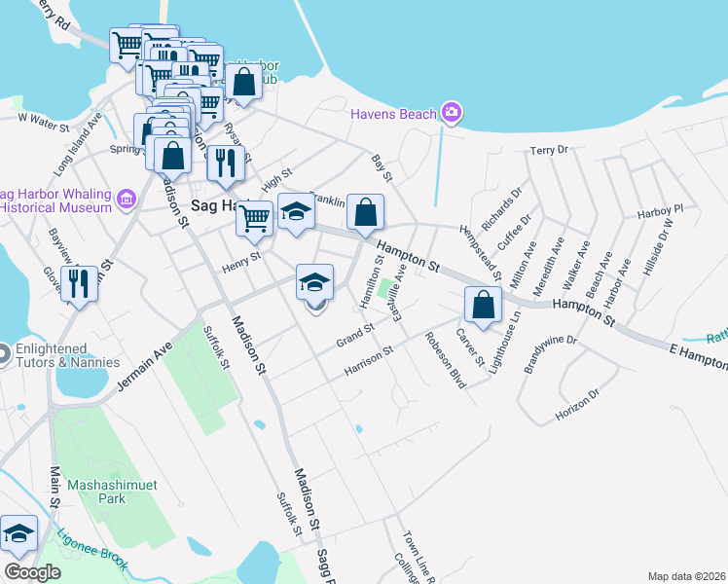Select the shopping bag marker at Carver St
This screenshot has height=584, width=728.
483,305
